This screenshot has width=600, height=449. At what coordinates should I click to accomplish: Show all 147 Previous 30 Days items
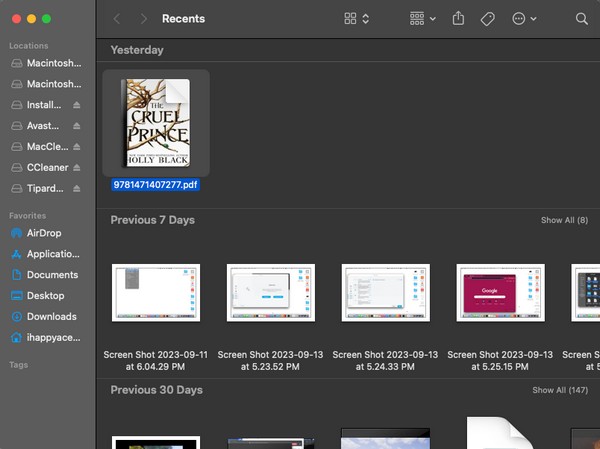(560, 390)
